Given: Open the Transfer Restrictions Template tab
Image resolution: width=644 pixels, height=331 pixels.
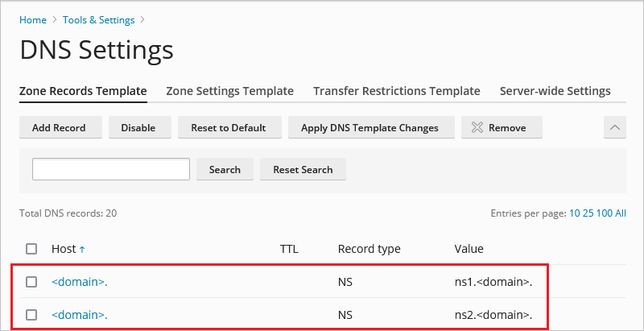Looking at the screenshot, I should pyautogui.click(x=396, y=91).
